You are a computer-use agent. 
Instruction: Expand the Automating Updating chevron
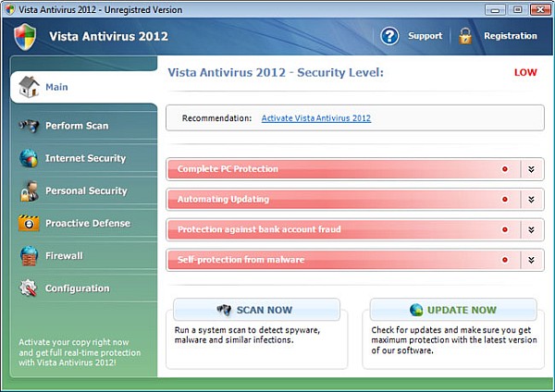pos(531,200)
